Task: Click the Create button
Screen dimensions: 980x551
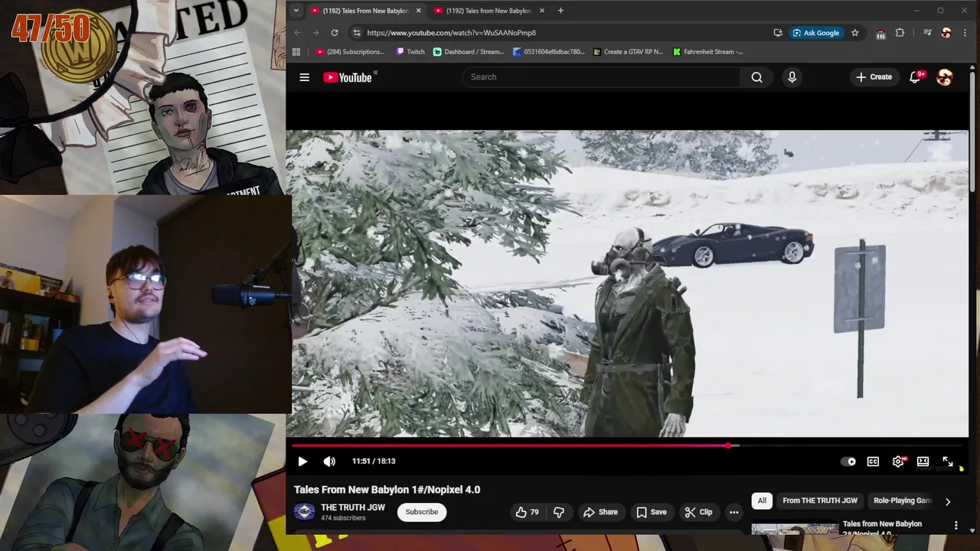Action: click(874, 77)
